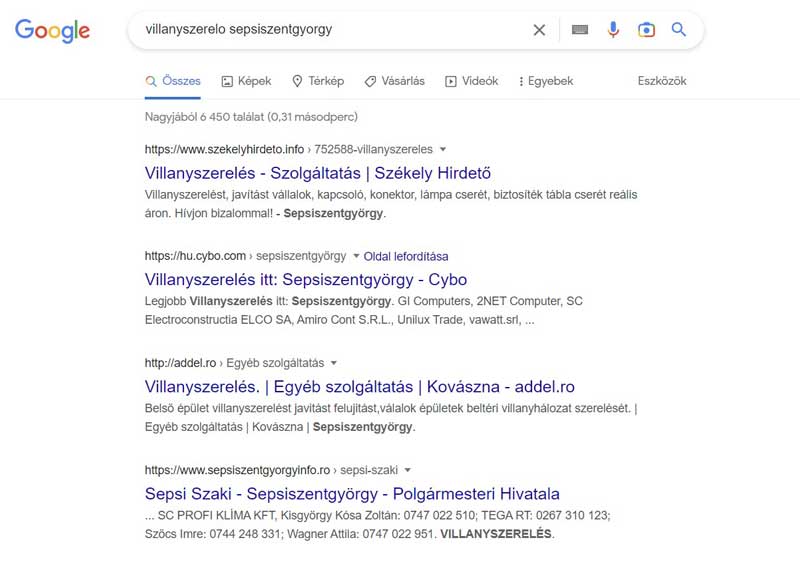
Task: Open the on-screen keyboard input tool
Action: [580, 30]
